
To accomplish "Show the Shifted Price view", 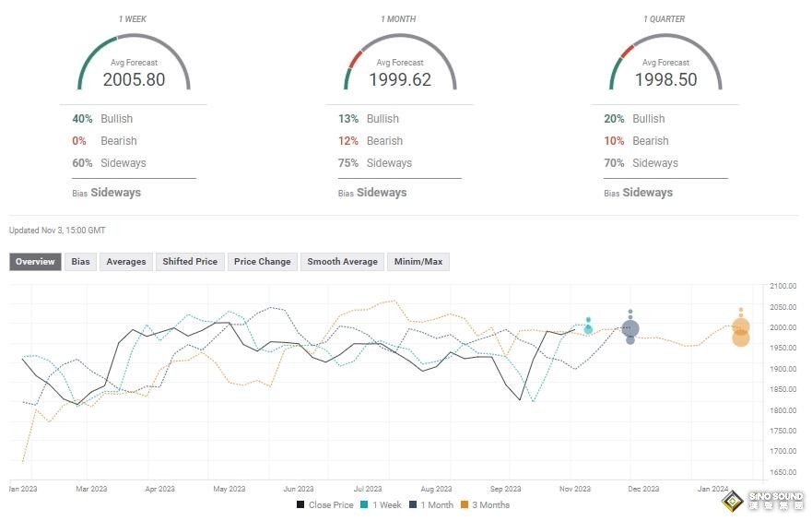I will point(190,262).
